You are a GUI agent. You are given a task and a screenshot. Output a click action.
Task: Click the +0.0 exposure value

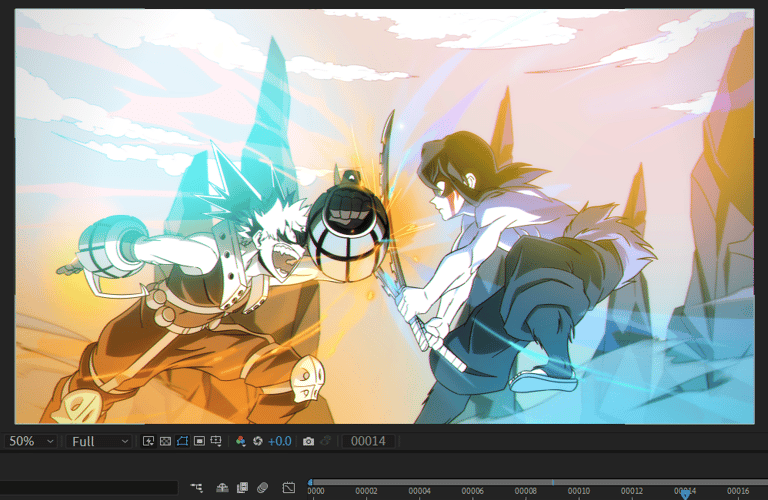point(280,441)
